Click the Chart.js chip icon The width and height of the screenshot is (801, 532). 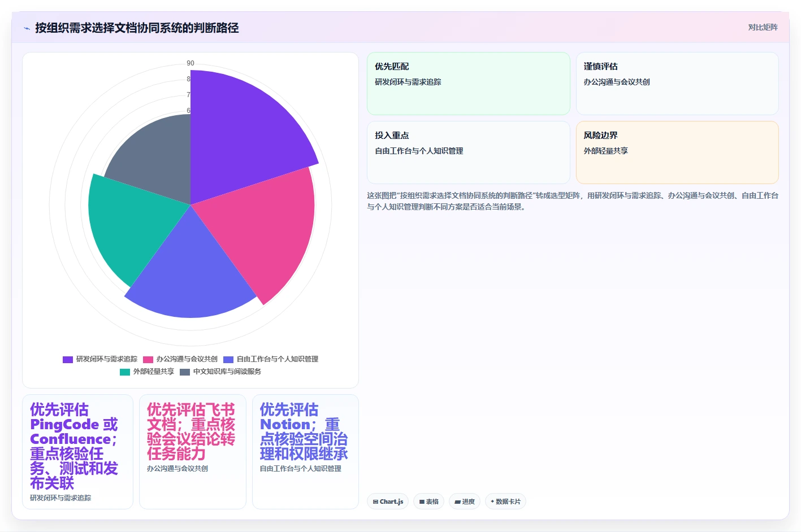pyautogui.click(x=375, y=502)
